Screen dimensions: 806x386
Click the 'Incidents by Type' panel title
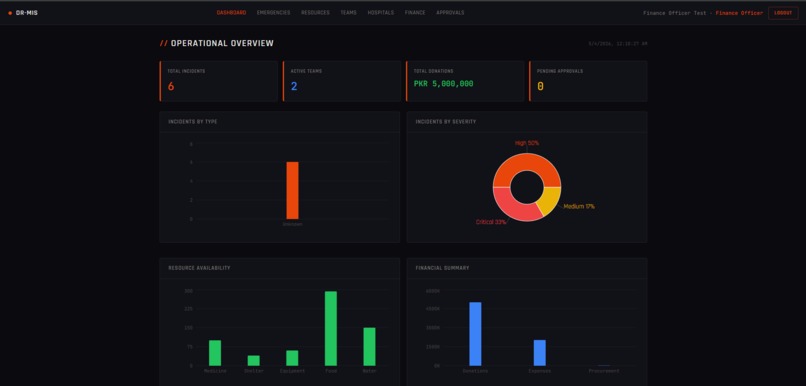tap(193, 122)
